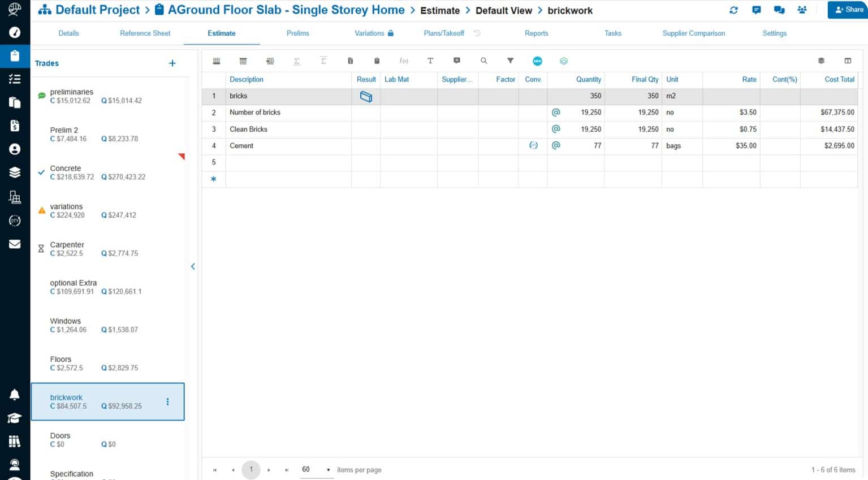Click the search magnifier in toolbar
Viewport: 868px width, 480px height.
click(483, 61)
